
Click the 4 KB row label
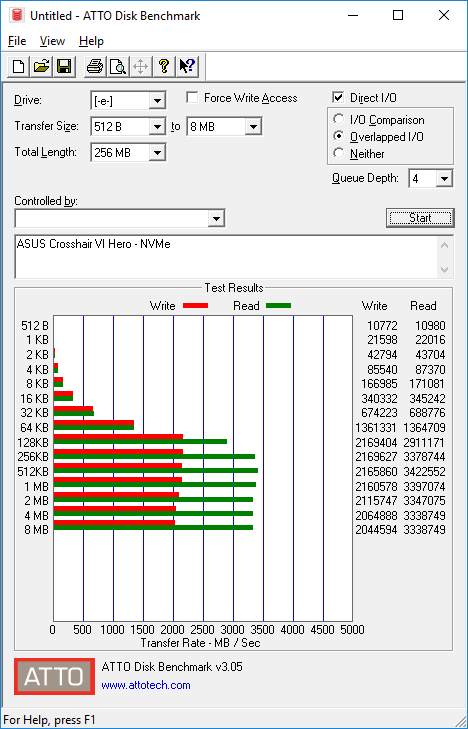coord(38,369)
